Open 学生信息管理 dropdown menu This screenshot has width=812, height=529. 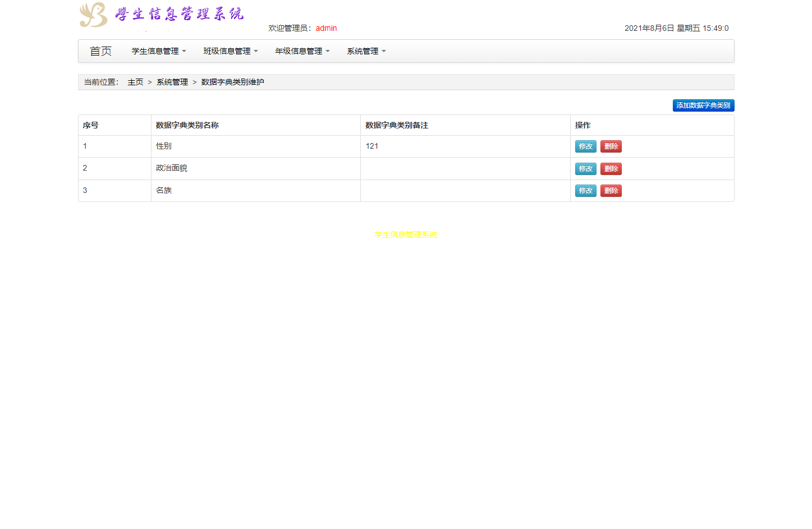[159, 51]
